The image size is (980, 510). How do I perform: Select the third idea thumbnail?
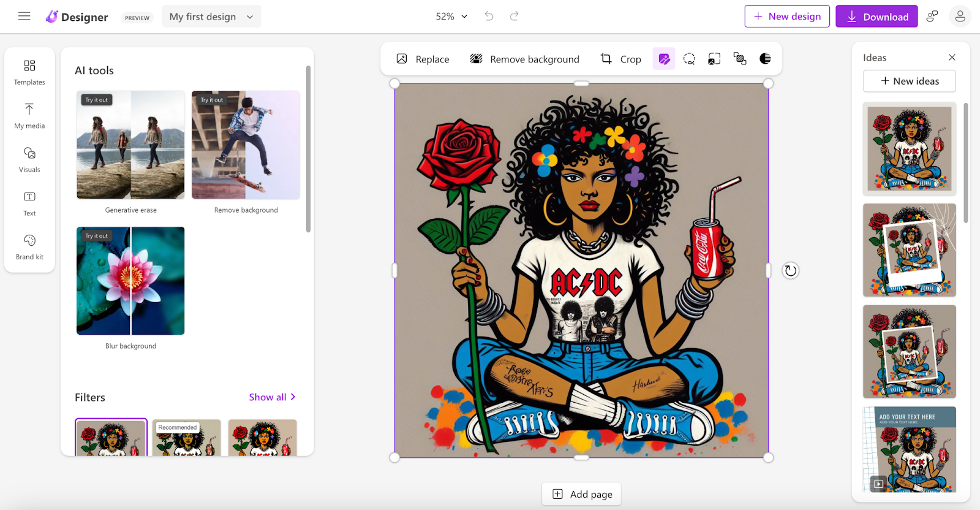[x=910, y=352]
